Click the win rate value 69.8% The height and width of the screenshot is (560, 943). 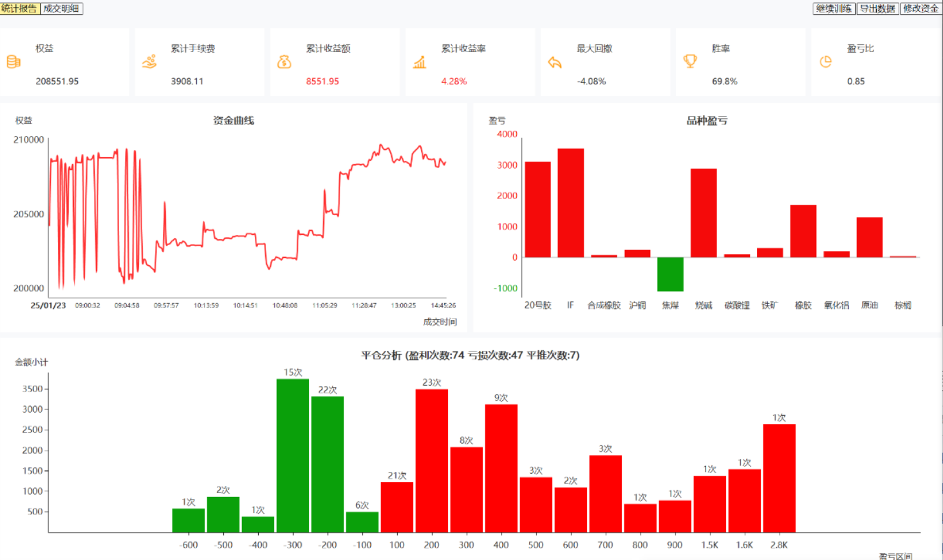pyautogui.click(x=725, y=81)
